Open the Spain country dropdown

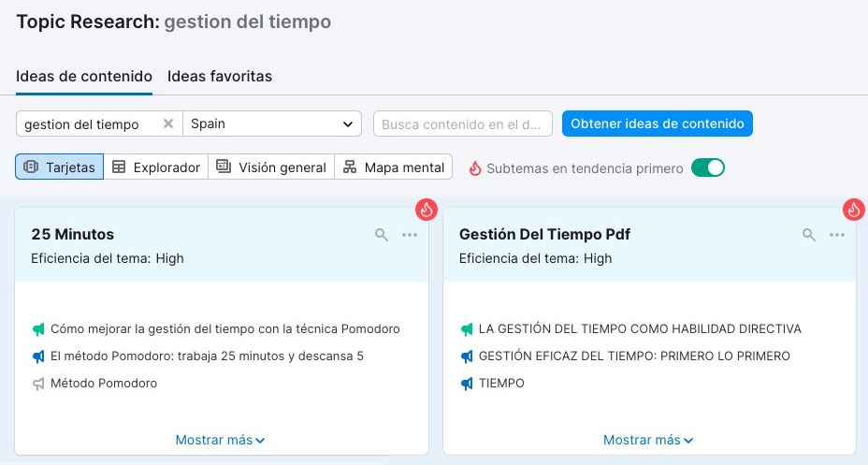point(272,124)
